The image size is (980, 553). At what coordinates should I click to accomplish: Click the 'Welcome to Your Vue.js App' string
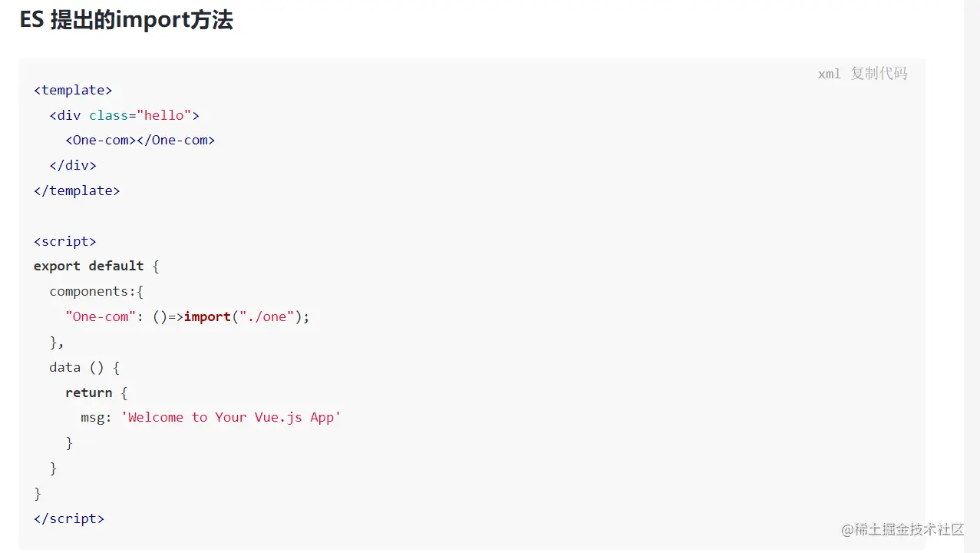231,417
